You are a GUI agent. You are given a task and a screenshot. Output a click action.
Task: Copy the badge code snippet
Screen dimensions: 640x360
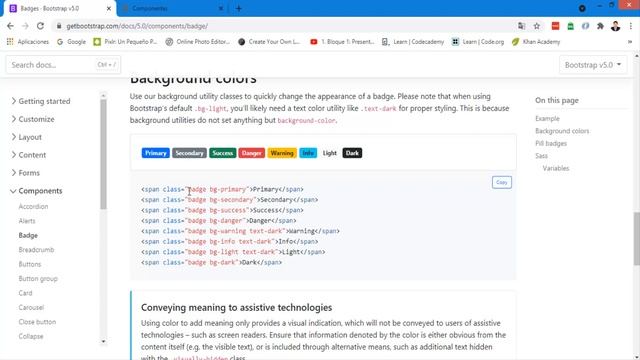click(x=502, y=182)
